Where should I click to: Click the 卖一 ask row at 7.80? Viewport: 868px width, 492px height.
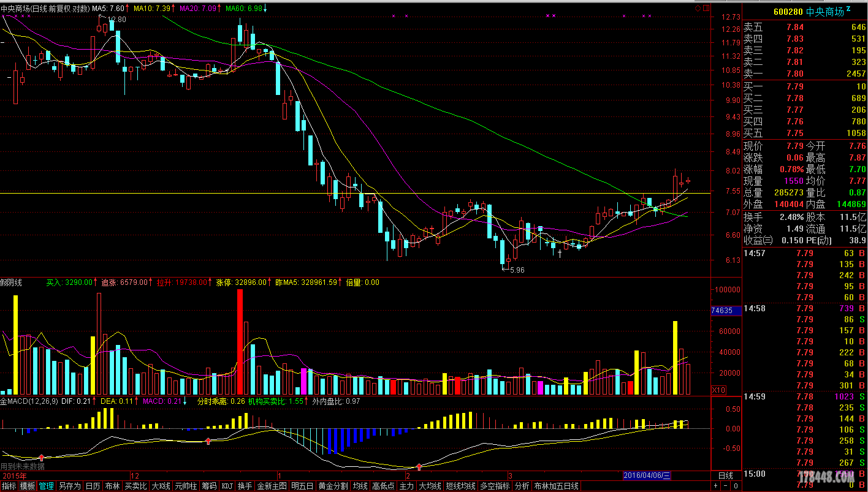click(805, 74)
